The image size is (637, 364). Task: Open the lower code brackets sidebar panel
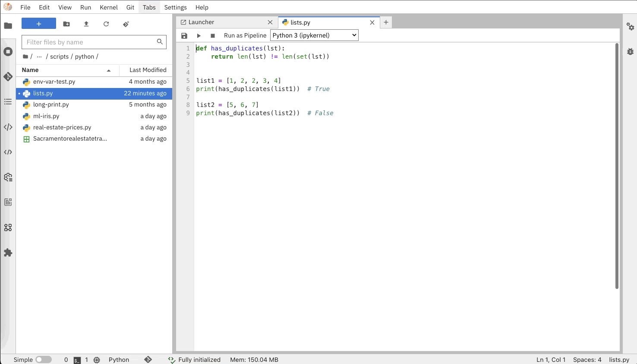pos(8,152)
